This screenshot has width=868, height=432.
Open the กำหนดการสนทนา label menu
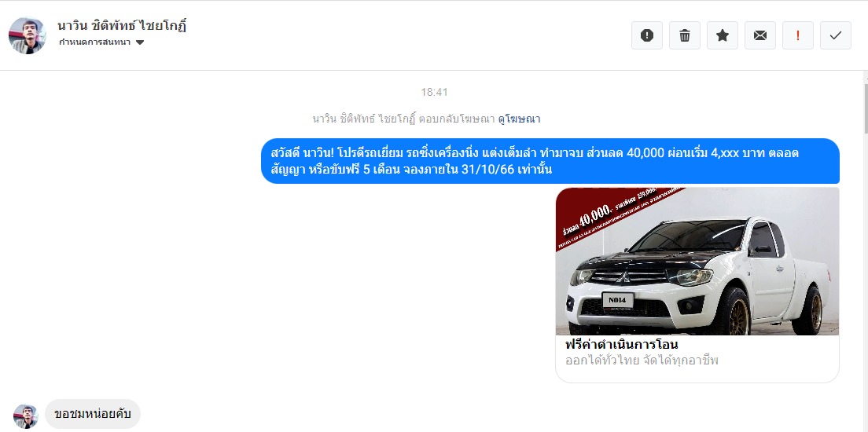pos(94,42)
